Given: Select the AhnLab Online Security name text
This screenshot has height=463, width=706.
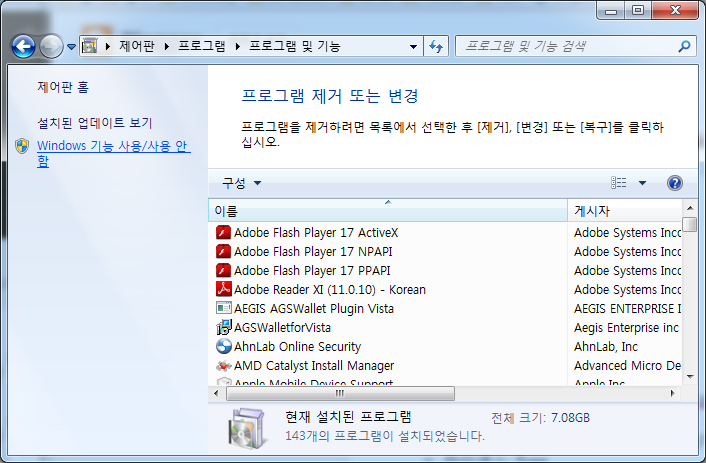Looking at the screenshot, I should click(x=297, y=346).
